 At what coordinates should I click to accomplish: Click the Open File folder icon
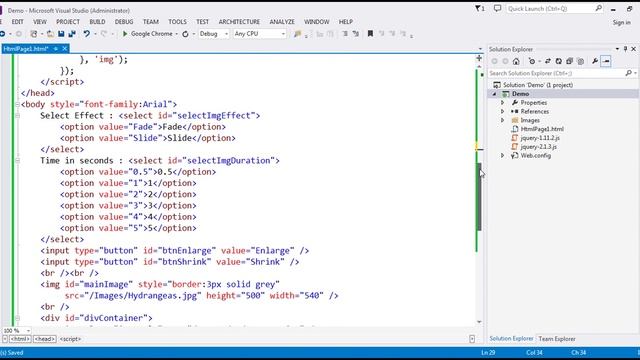point(50,34)
